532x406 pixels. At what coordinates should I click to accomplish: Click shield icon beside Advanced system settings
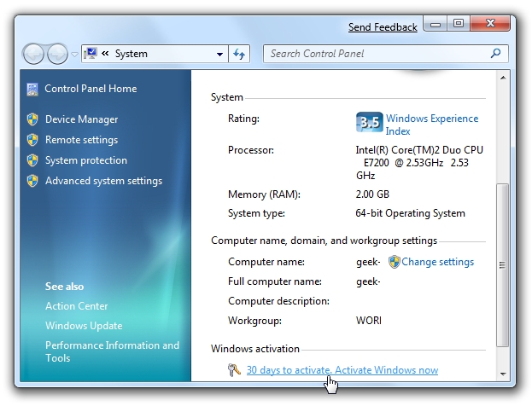coord(32,181)
